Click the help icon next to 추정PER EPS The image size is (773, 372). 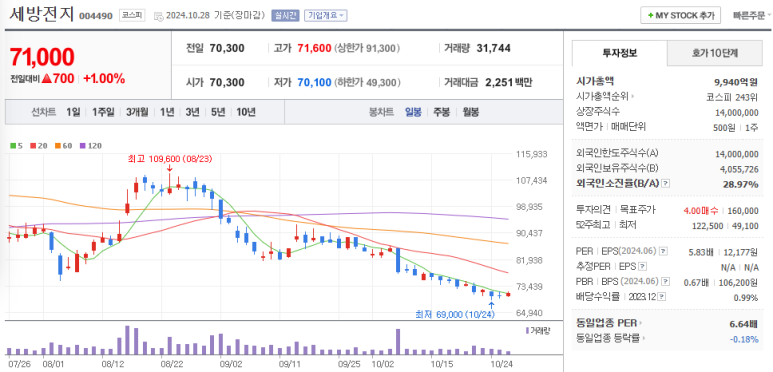642,267
